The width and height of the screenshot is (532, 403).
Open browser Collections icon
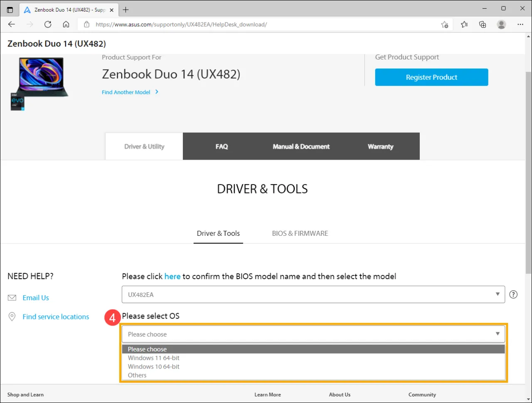(x=483, y=25)
